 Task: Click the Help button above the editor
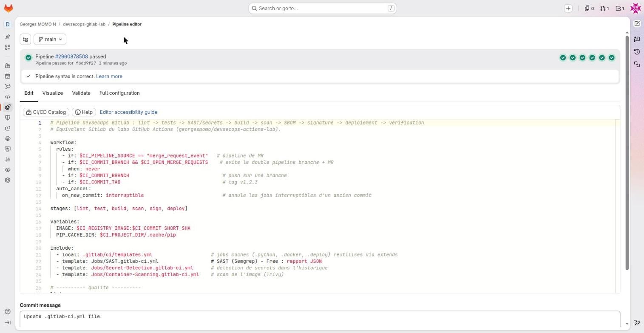point(84,112)
